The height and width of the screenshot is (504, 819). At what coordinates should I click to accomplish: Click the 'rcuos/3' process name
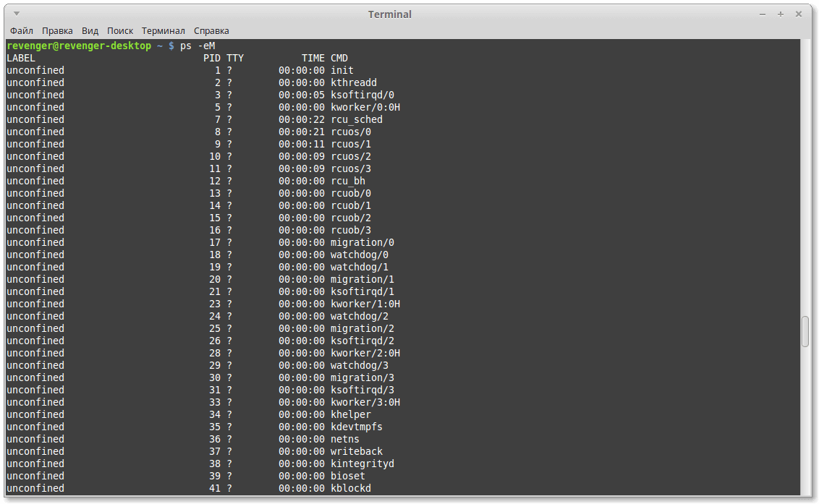pyautogui.click(x=351, y=168)
